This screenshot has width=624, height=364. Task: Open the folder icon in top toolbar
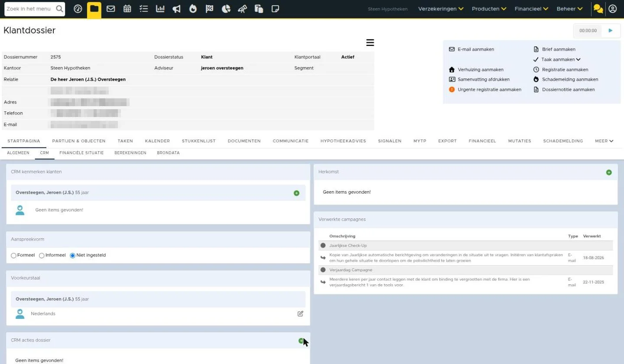click(x=94, y=9)
